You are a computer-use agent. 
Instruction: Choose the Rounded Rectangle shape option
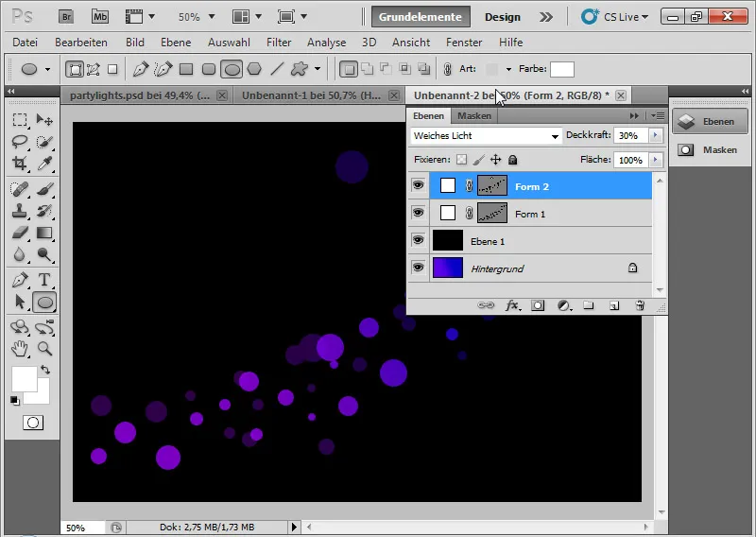[x=208, y=69]
